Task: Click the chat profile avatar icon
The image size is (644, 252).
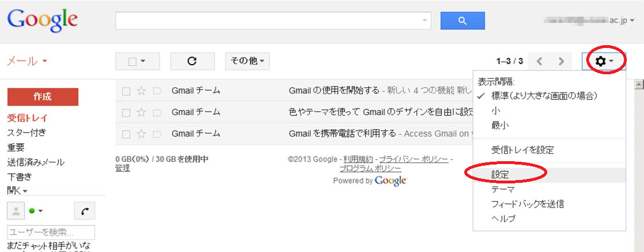Action: (16, 211)
